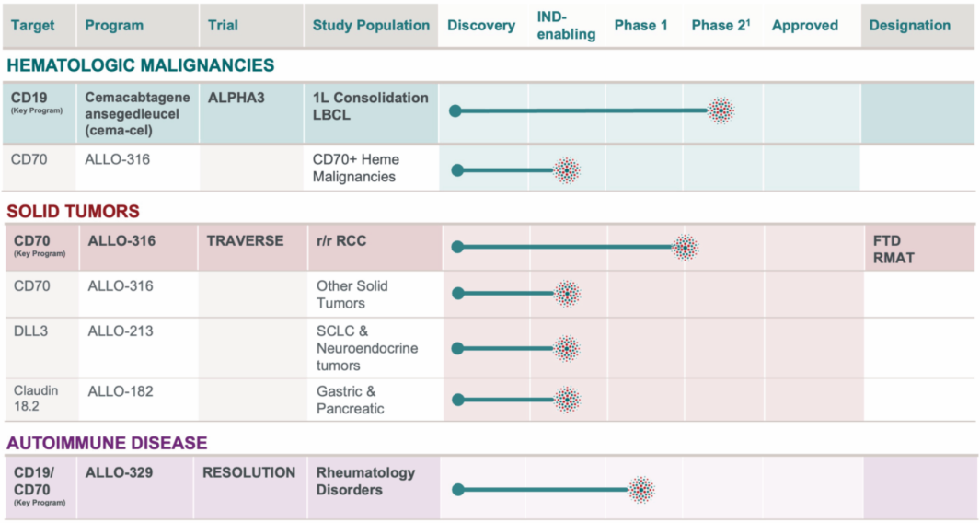This screenshot has height=523, width=980.
Task: Click the CD70+ Heme Malignancies progress marker
Action: tap(567, 170)
